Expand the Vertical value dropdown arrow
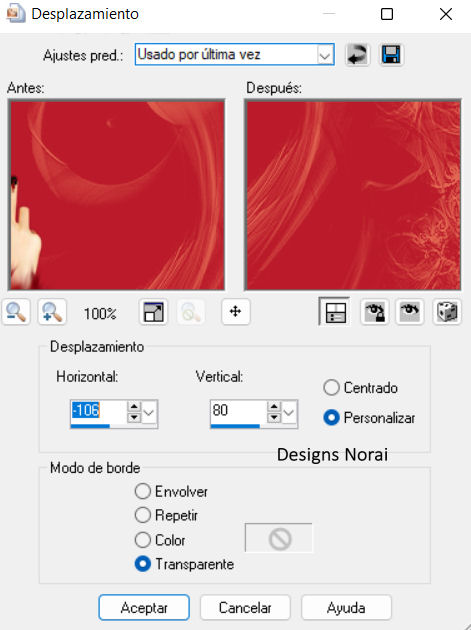Image resolution: width=471 pixels, height=630 pixels. click(289, 413)
